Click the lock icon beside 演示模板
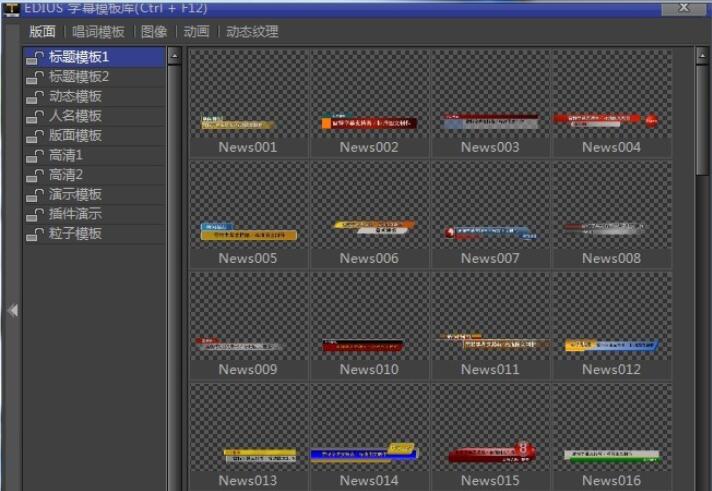The width and height of the screenshot is (712, 491). tap(35, 194)
